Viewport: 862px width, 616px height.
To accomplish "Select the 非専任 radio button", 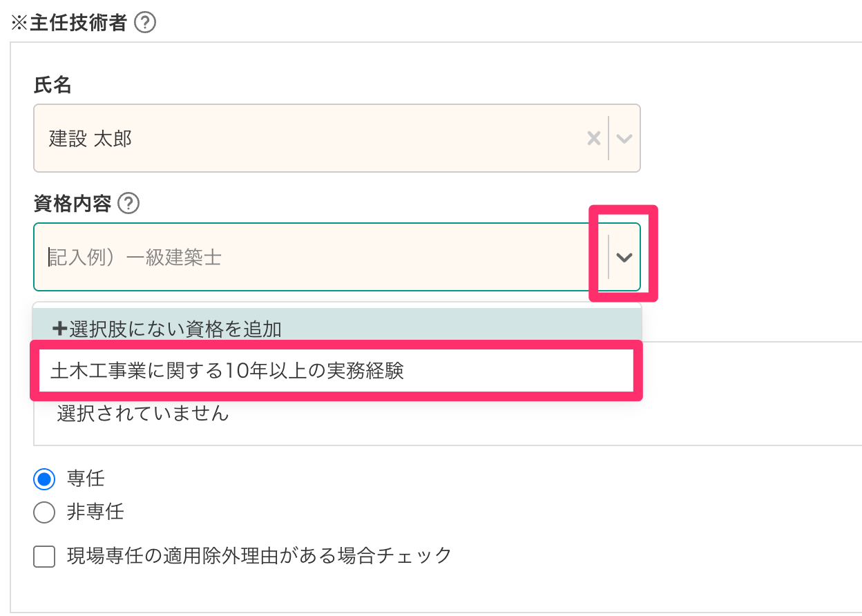I will pyautogui.click(x=44, y=512).
